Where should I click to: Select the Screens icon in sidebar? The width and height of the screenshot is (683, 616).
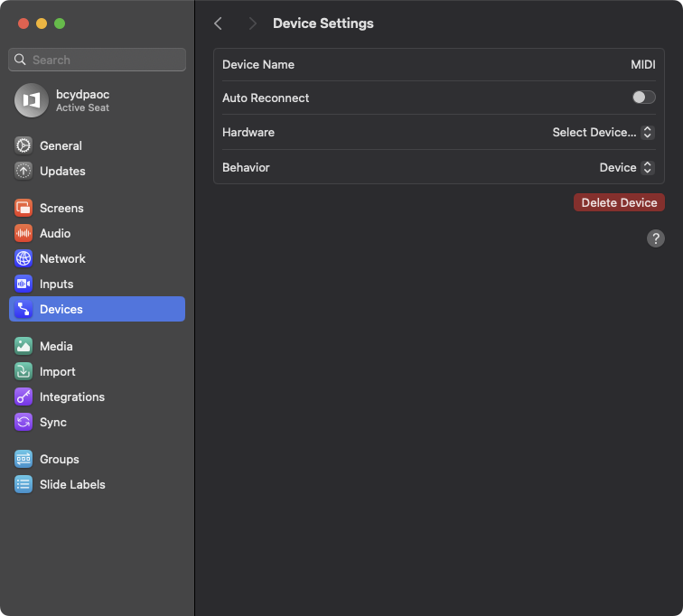23,208
